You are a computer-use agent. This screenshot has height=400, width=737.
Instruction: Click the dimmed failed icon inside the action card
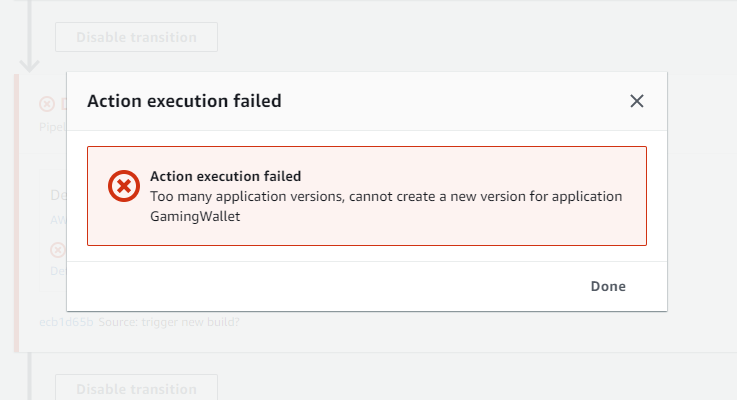[x=58, y=250]
